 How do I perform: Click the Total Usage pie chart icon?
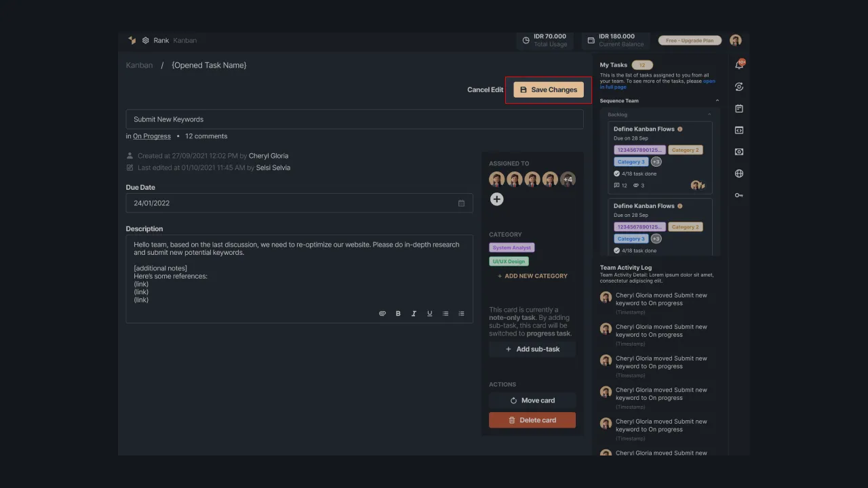pyautogui.click(x=526, y=41)
